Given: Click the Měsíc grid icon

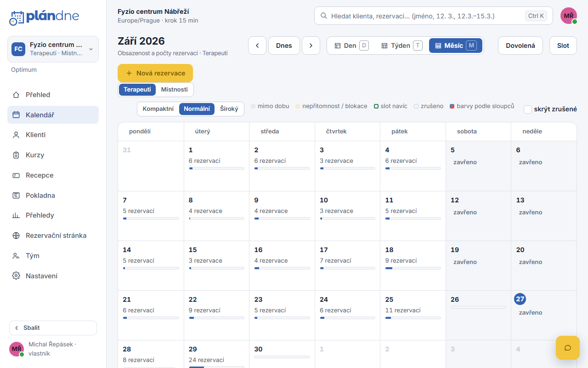Looking at the screenshot, I should 438,46.
